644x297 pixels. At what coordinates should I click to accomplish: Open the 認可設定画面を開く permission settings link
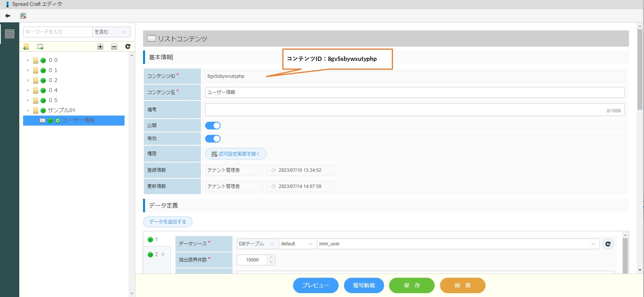pos(236,154)
